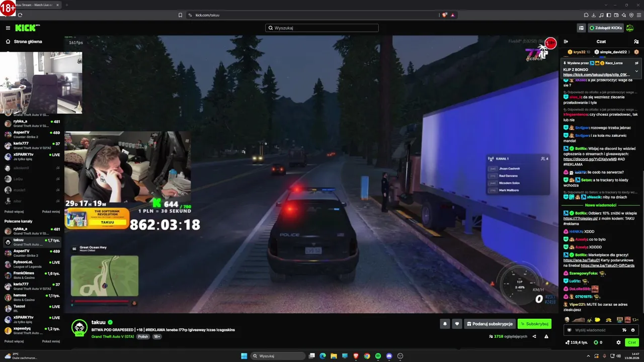The width and height of the screenshot is (644, 362).
Task: Open 'Grand Theft Auto V (GTA)' category link
Action: point(113,336)
